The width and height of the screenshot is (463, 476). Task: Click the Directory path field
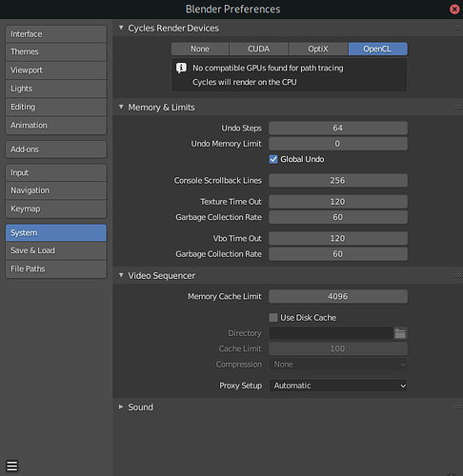click(x=332, y=333)
